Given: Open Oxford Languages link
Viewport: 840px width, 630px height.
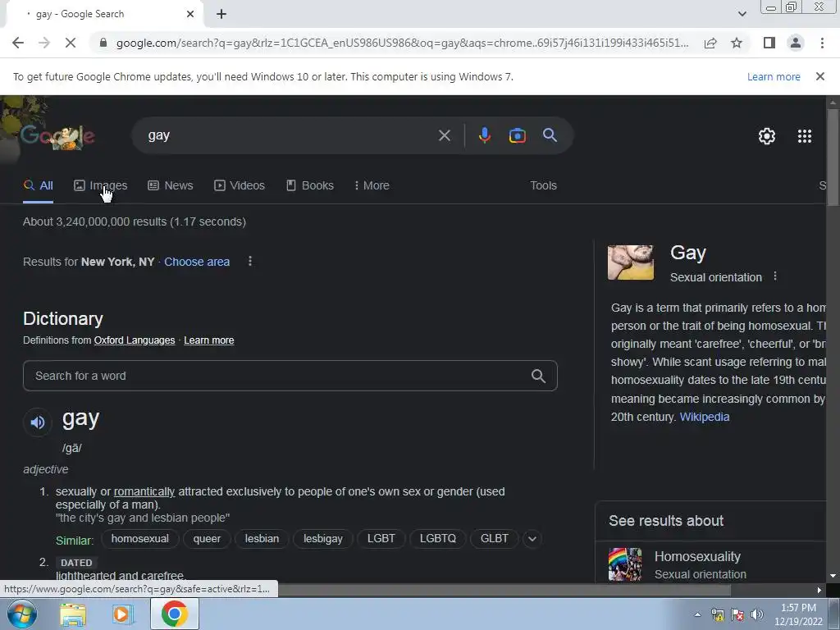Looking at the screenshot, I should pos(135,340).
